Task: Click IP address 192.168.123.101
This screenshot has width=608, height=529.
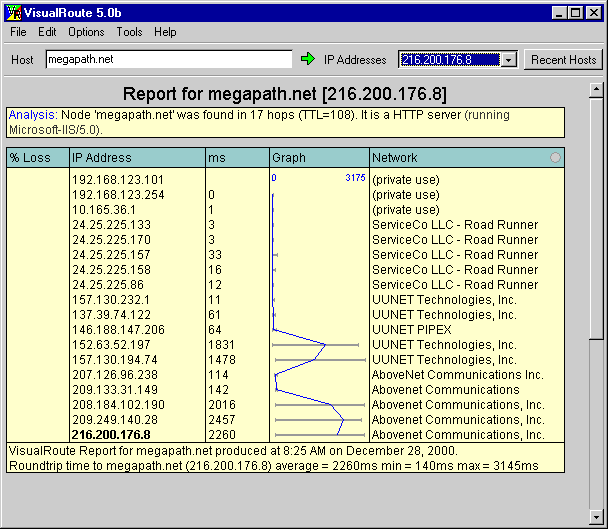Action: pos(118,180)
